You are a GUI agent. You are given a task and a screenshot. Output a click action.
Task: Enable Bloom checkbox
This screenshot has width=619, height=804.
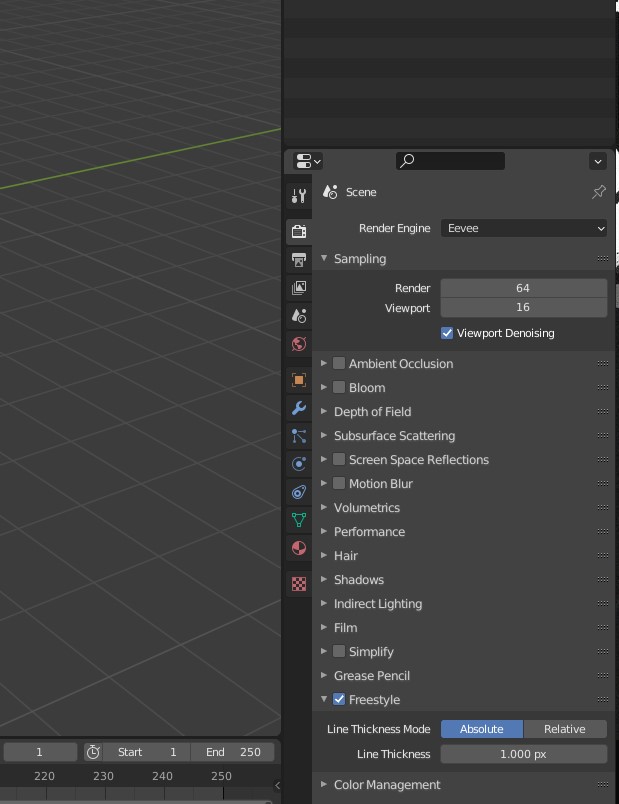(338, 388)
